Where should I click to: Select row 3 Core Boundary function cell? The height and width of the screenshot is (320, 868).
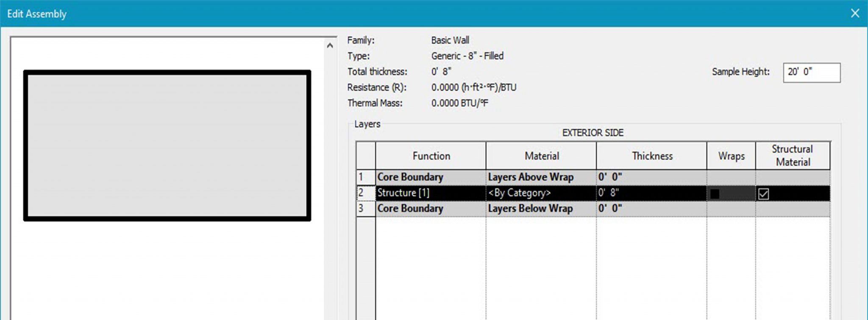(x=431, y=209)
